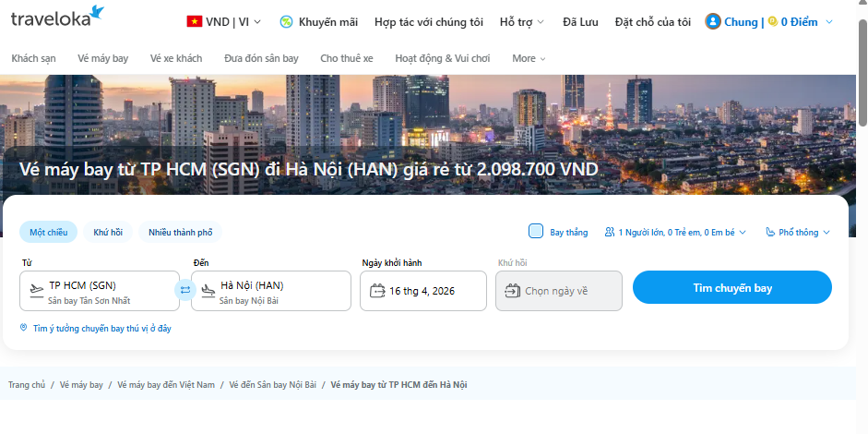Click the user profile avatar icon
This screenshot has width=868, height=434.
click(713, 22)
